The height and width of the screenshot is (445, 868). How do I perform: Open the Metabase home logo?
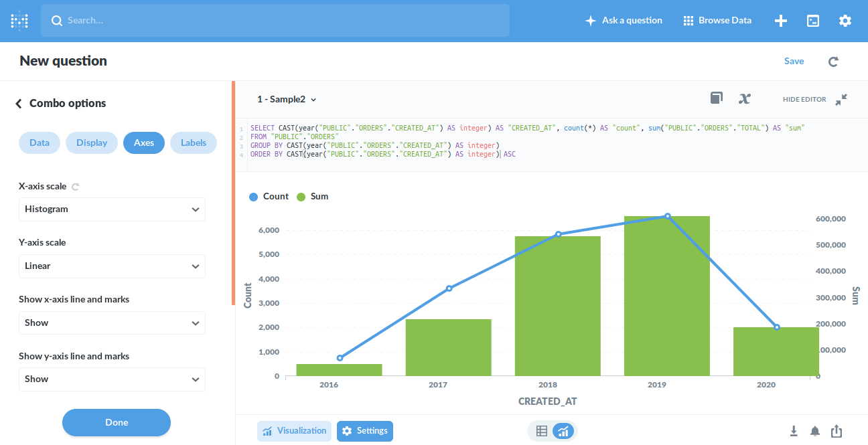pos(19,21)
